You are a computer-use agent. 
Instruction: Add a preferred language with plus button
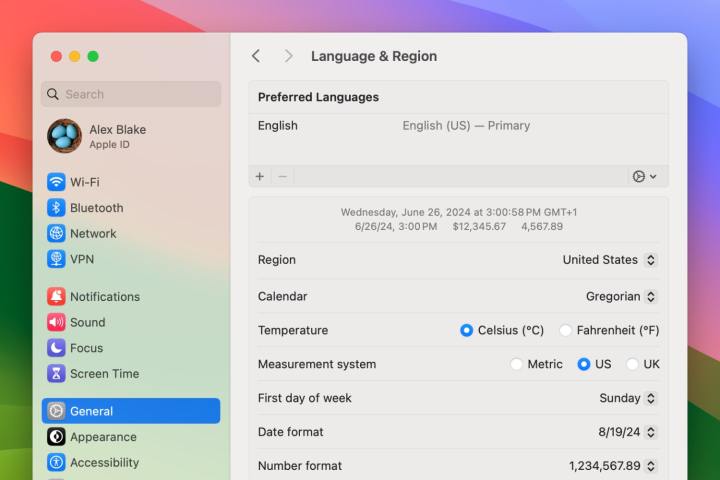[x=260, y=176]
